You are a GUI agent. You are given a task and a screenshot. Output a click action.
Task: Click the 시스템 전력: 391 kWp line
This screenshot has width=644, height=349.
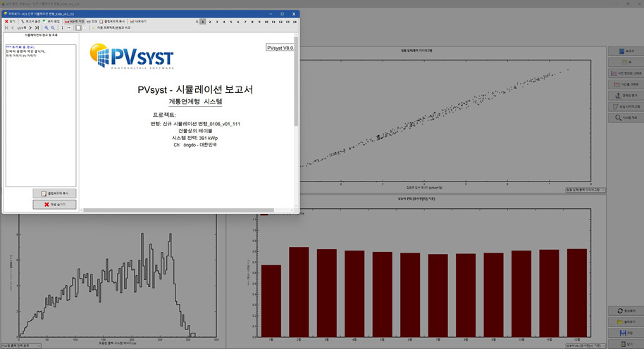pyautogui.click(x=195, y=138)
